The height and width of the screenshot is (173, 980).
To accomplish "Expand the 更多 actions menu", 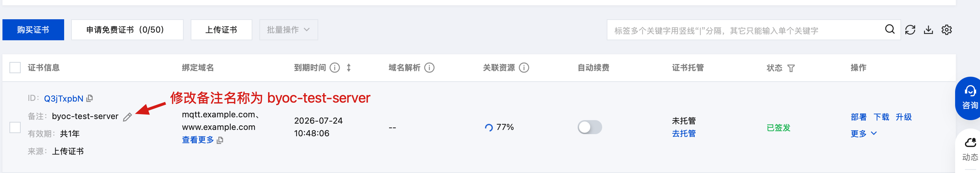I will tap(864, 133).
